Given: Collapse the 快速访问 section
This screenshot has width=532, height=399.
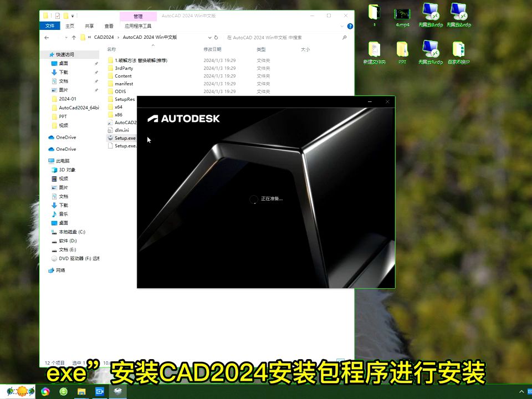Looking at the screenshot, I should 47,54.
